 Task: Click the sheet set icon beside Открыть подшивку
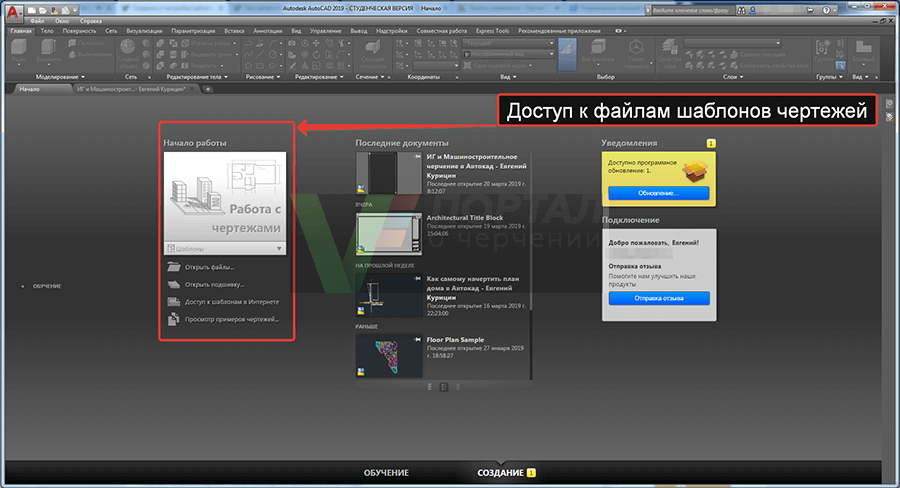(174, 284)
